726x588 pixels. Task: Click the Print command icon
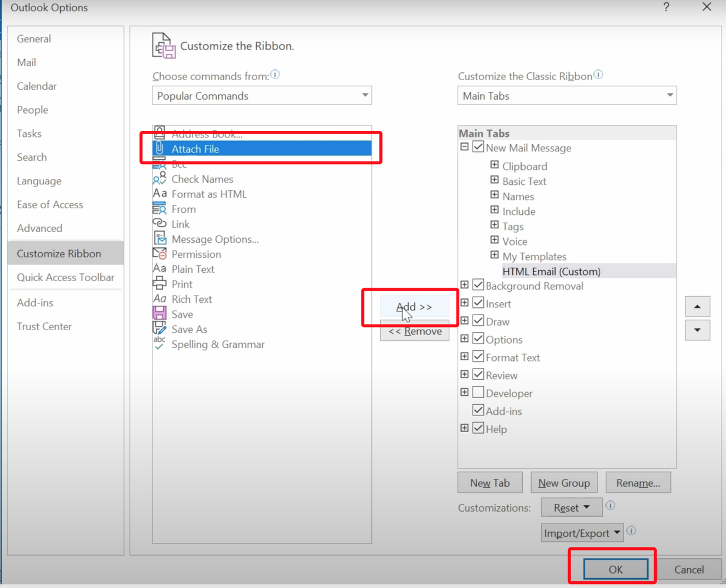coord(160,283)
